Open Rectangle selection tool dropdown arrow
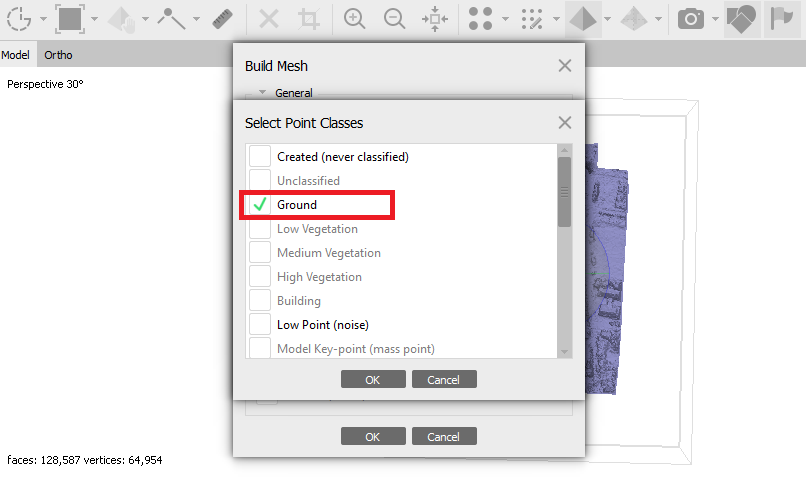806x479 pixels. (x=94, y=19)
